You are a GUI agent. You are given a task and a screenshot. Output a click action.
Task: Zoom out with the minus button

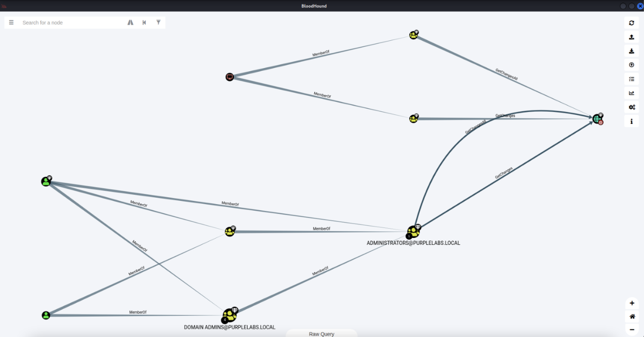pyautogui.click(x=632, y=330)
